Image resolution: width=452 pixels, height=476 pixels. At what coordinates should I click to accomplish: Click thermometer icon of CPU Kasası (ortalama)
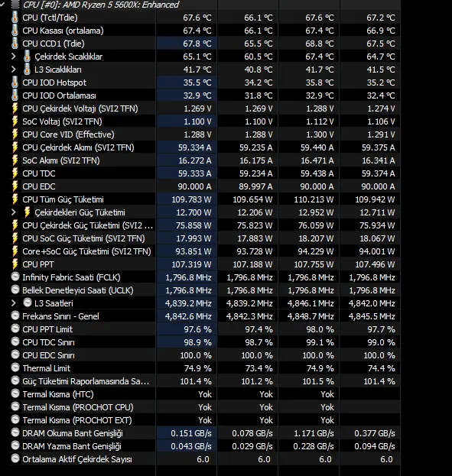pos(15,31)
